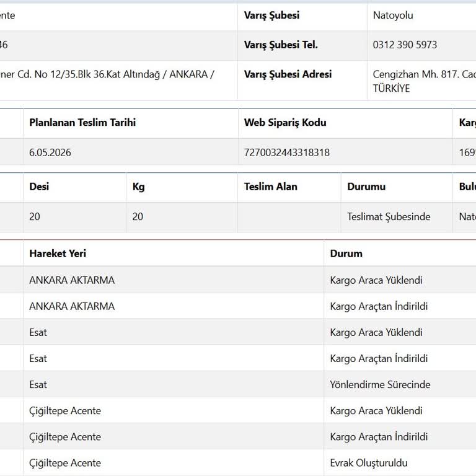Select order code 7270032443318318
The height and width of the screenshot is (476, 476).
pos(286,152)
